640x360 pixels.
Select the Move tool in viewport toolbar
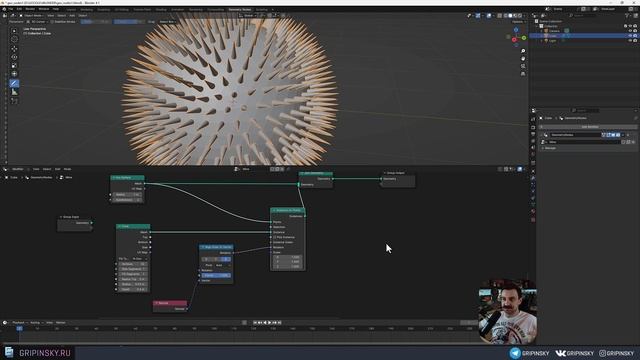pos(14,49)
